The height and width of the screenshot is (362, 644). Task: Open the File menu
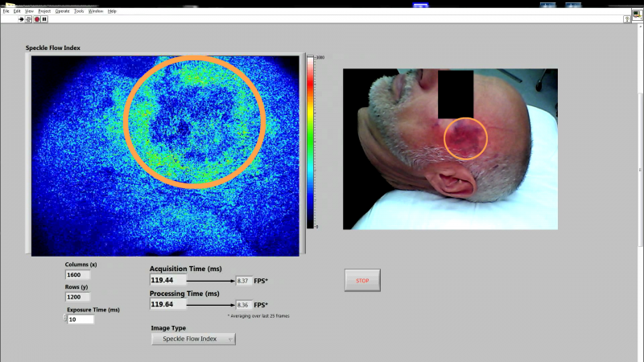tap(6, 11)
